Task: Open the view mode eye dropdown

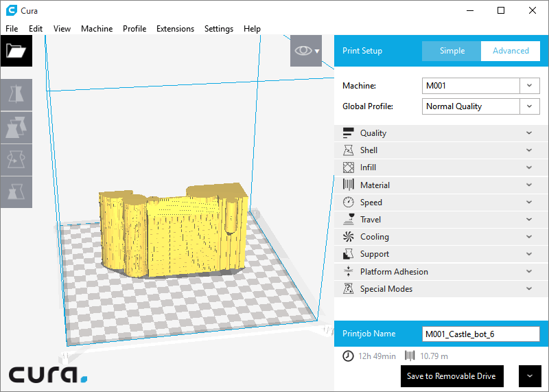Action: point(305,51)
